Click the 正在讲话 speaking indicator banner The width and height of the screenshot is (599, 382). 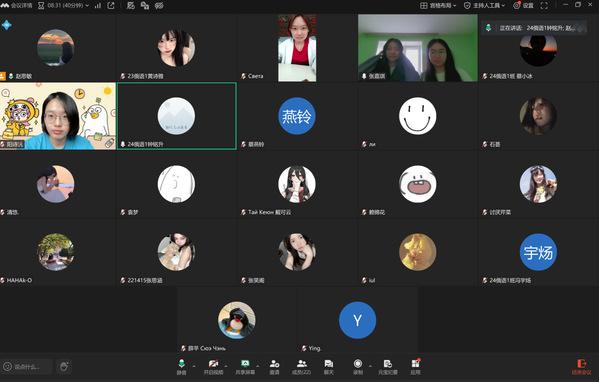(x=534, y=28)
